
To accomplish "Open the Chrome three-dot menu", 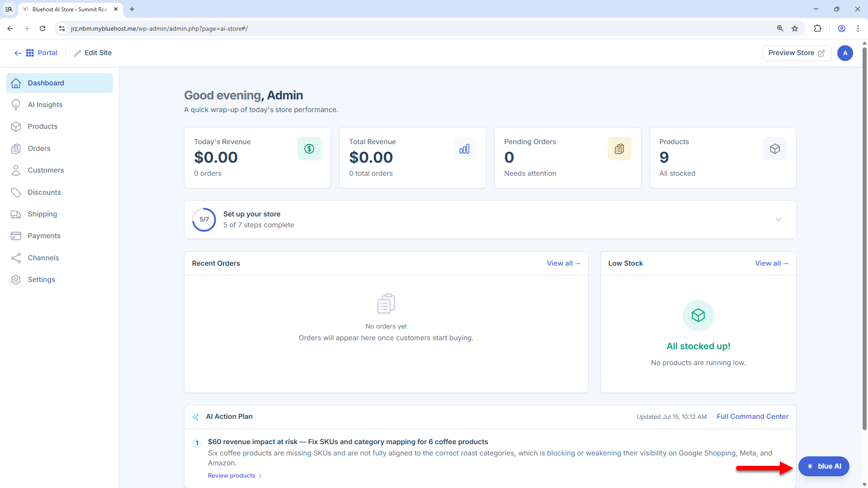I will pos(858,28).
